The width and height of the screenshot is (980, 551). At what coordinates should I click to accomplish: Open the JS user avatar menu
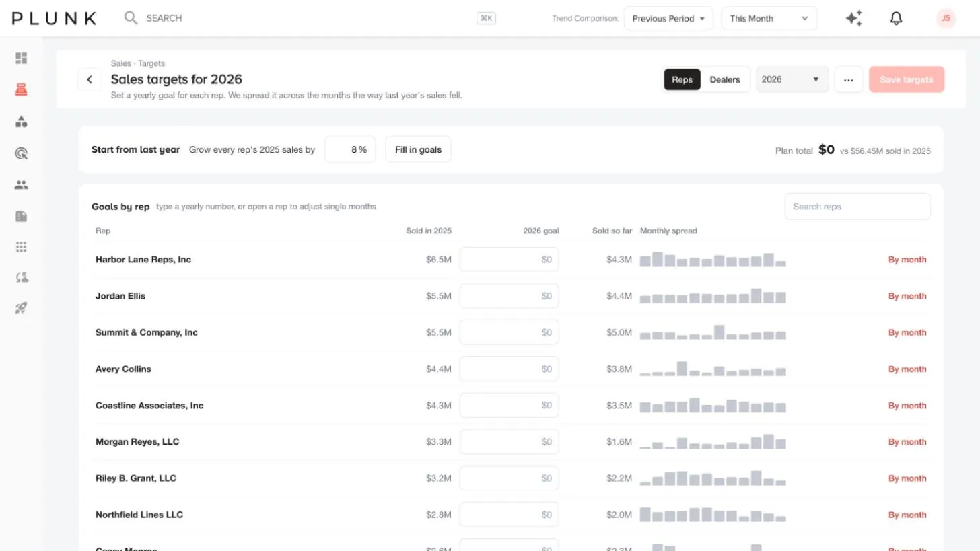click(x=946, y=18)
